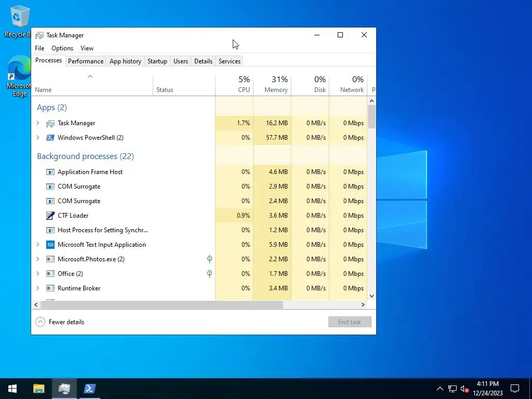The width and height of the screenshot is (532, 399).
Task: Click the Windows PowerShell process icon
Action: point(50,138)
